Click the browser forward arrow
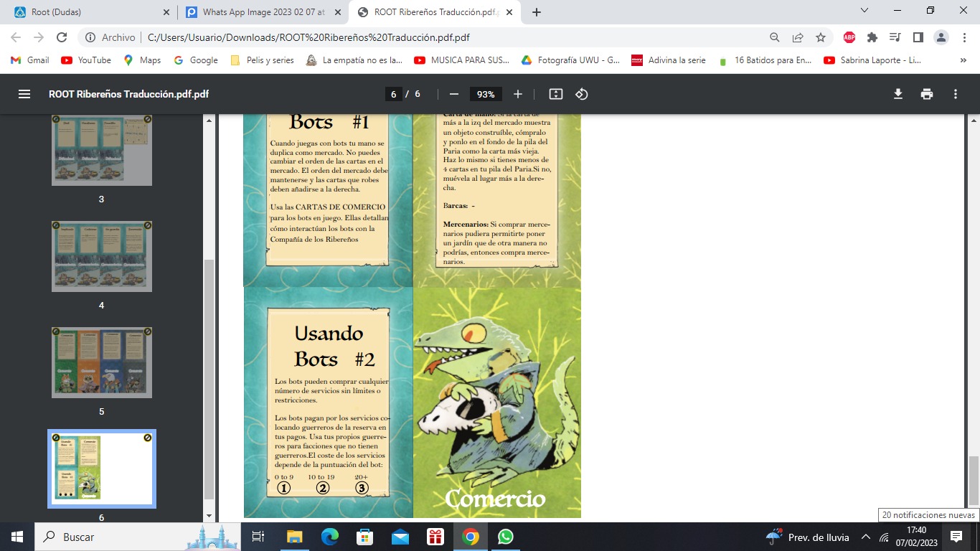 point(39,37)
